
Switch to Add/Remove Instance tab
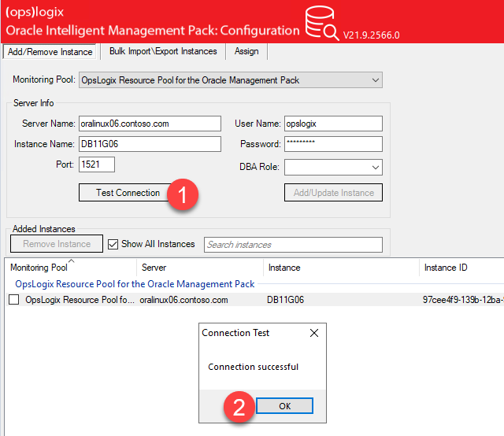coord(50,52)
